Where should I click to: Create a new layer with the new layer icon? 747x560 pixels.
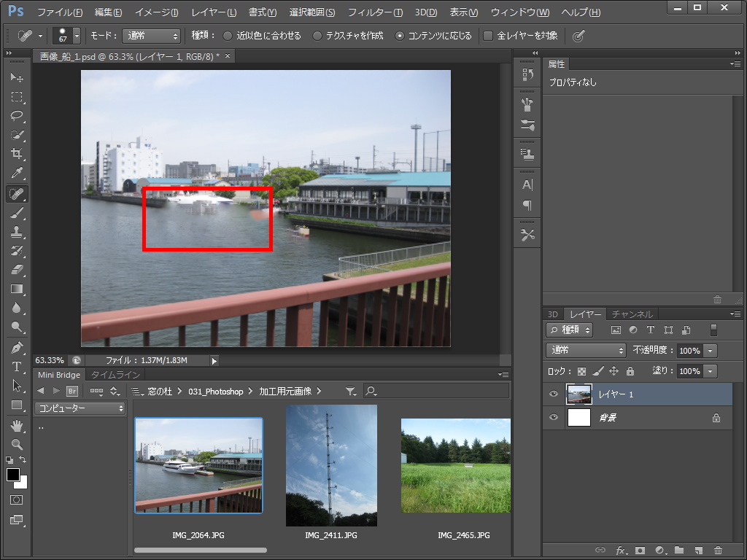point(698,551)
